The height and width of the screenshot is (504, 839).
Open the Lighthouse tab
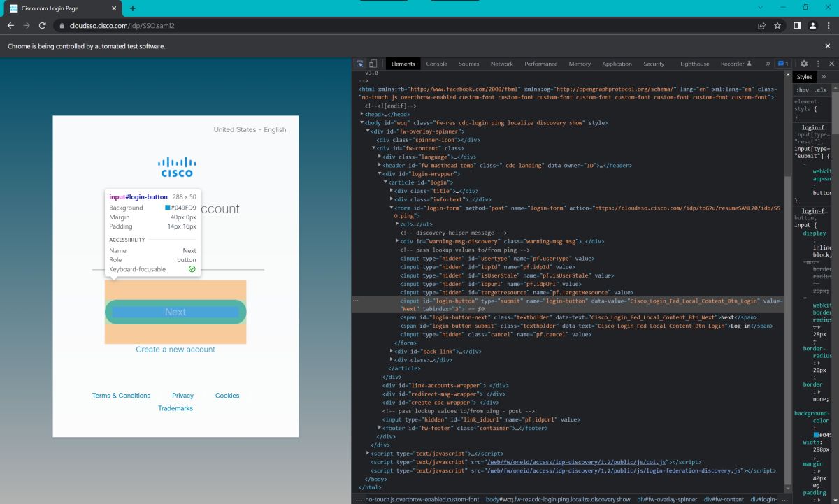[x=694, y=64]
